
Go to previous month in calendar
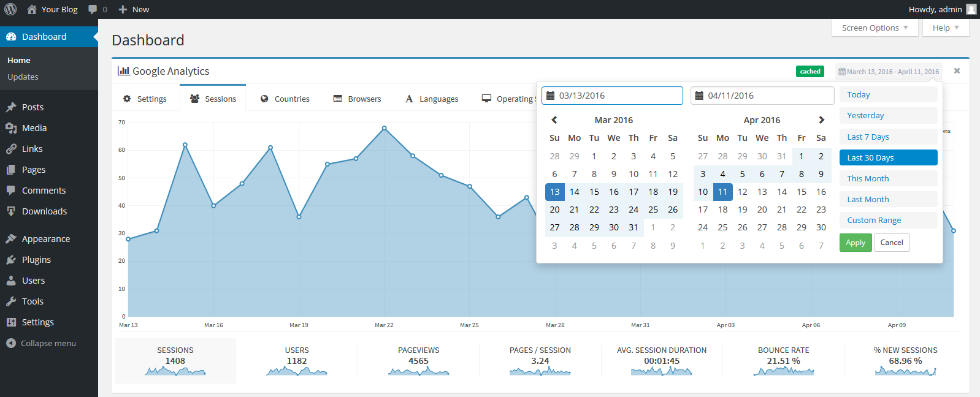click(x=554, y=120)
